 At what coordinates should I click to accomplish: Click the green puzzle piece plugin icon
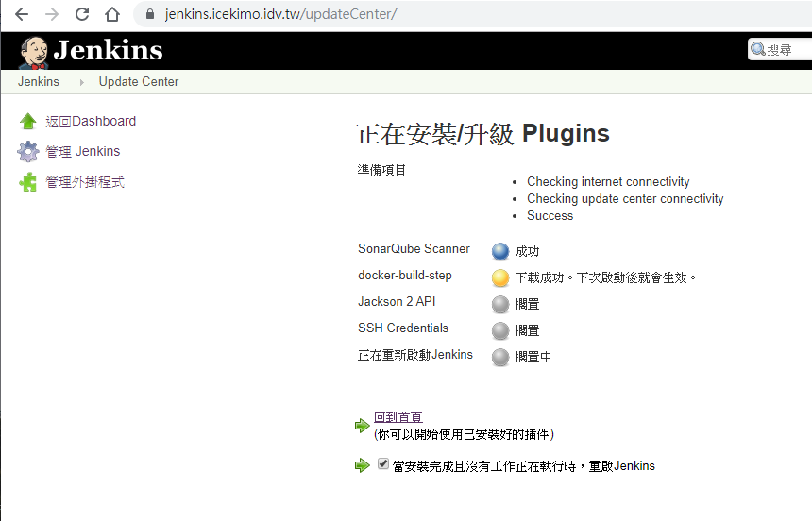tap(28, 182)
